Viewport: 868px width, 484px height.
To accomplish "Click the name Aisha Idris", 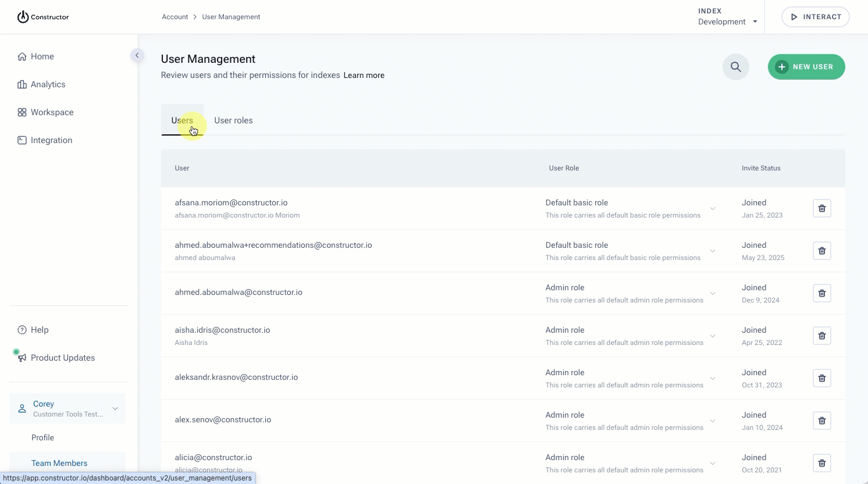I will pyautogui.click(x=191, y=343).
